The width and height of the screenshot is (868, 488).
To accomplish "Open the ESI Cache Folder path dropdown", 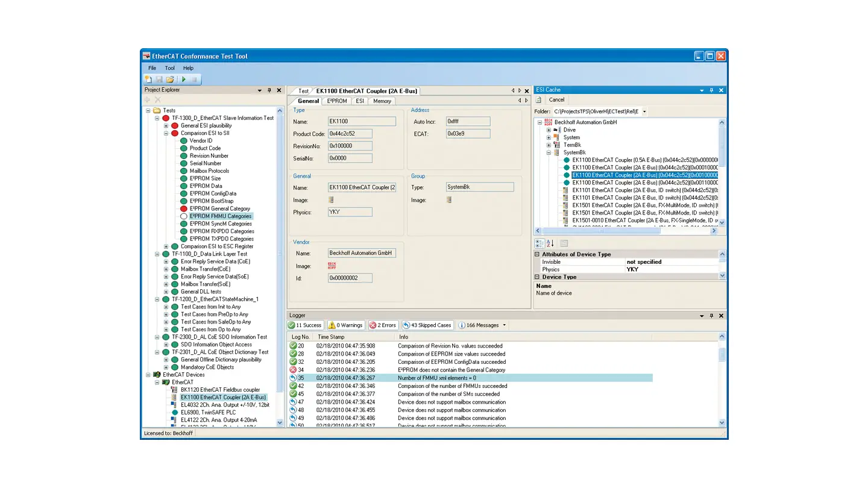I will [x=644, y=111].
